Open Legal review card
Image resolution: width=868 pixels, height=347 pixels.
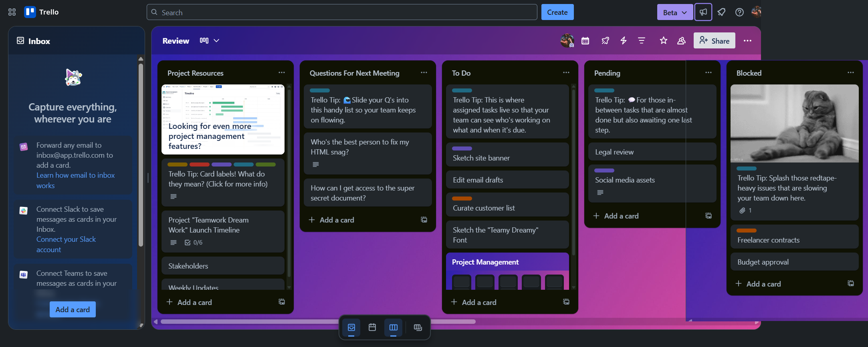pyautogui.click(x=652, y=152)
